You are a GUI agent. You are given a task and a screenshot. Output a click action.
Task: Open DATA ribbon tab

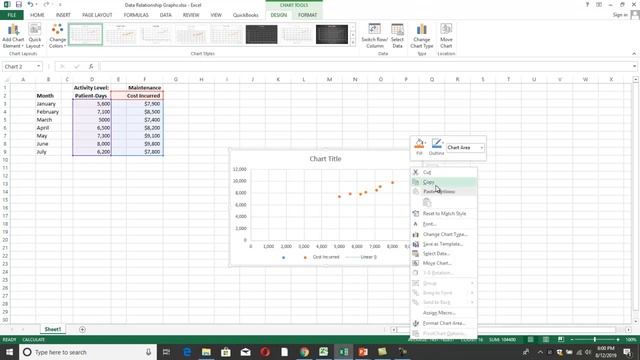pyautogui.click(x=166, y=15)
